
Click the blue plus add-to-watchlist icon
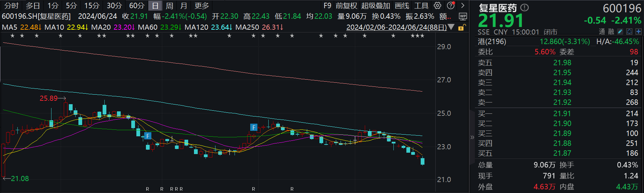pyautogui.click(x=638, y=31)
